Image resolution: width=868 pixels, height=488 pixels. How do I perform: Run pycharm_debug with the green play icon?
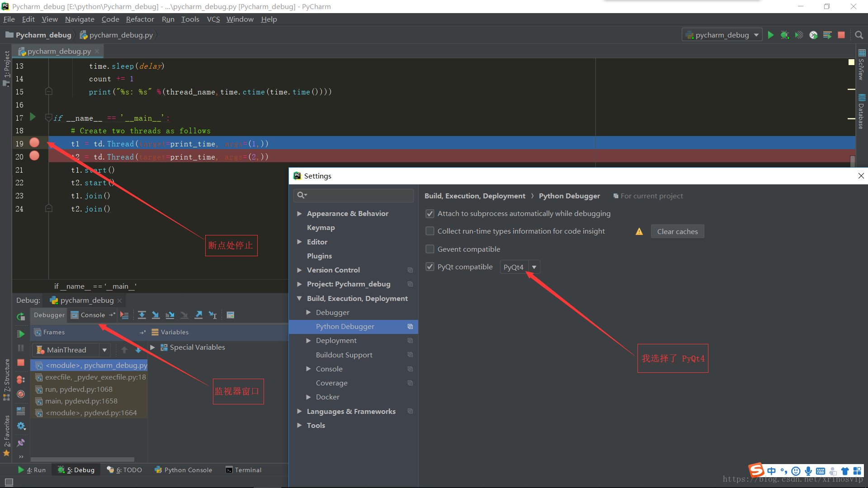(x=771, y=35)
